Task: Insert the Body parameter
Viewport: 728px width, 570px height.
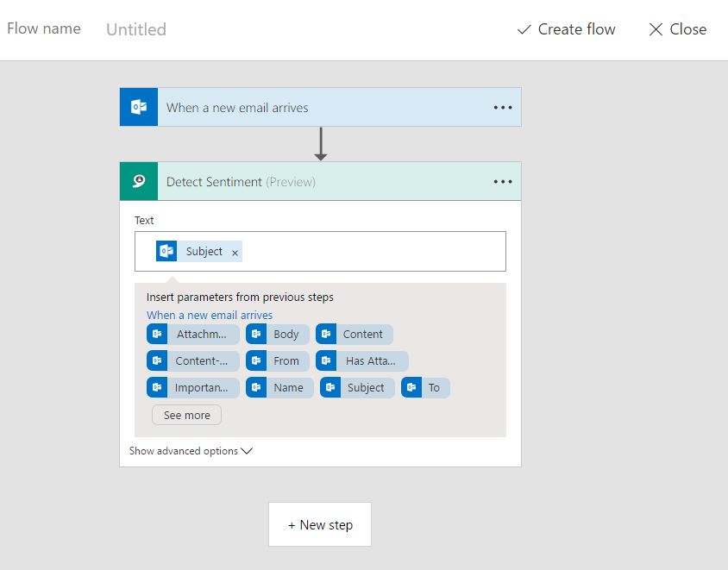Action: point(277,335)
